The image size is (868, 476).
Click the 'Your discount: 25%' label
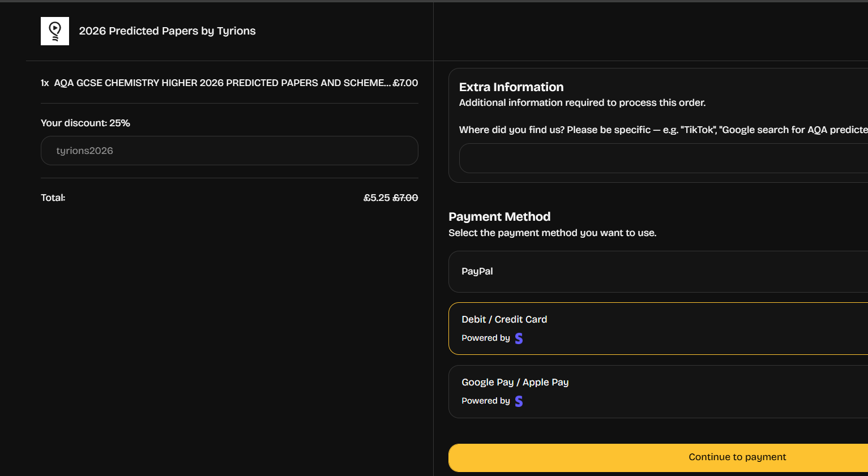[85, 123]
